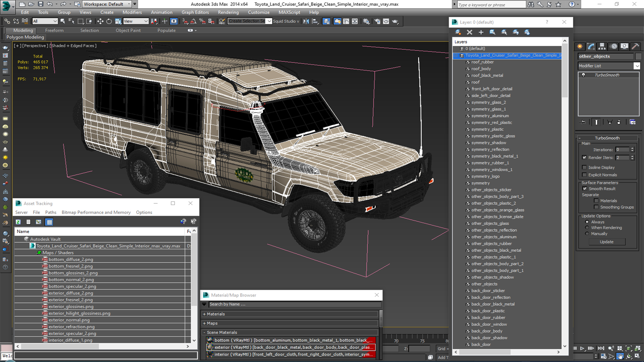This screenshot has height=362, width=644.
Task: Toggle the Isoline Display checkbox
Action: (x=584, y=167)
